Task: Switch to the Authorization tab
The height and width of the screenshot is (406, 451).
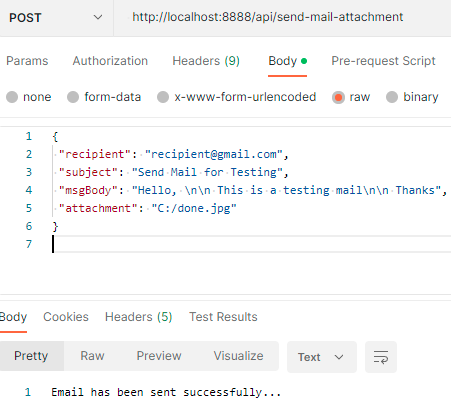Action: tap(110, 61)
